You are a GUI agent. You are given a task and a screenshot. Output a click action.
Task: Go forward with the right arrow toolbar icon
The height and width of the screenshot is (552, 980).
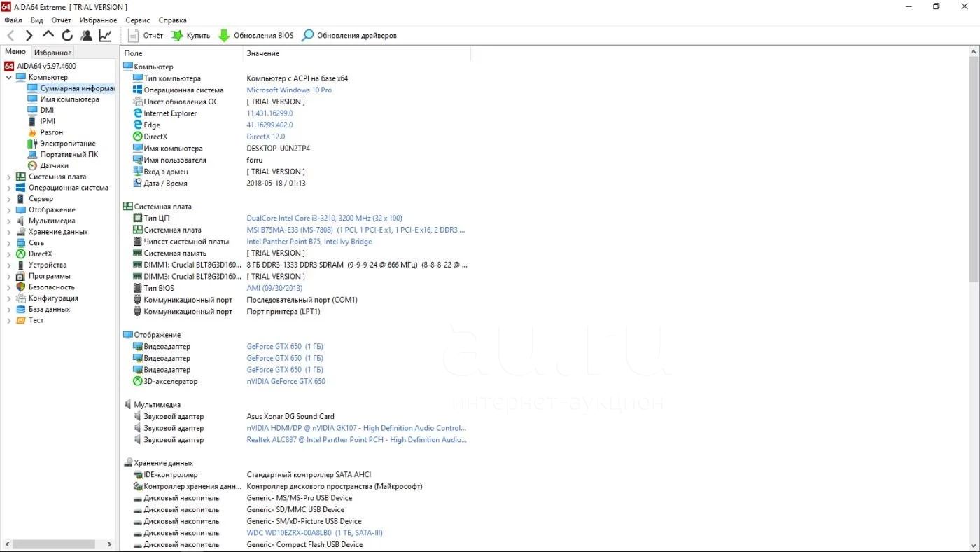click(x=29, y=35)
